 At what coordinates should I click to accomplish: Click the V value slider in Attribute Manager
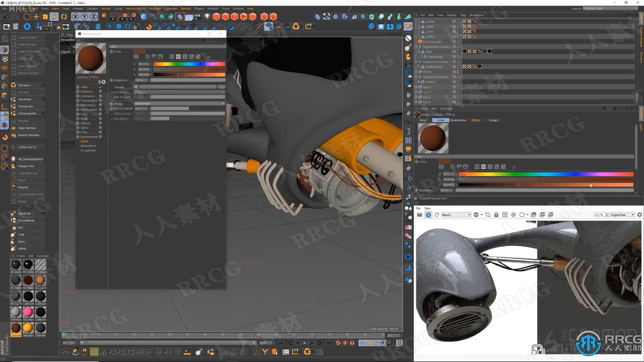(x=546, y=185)
